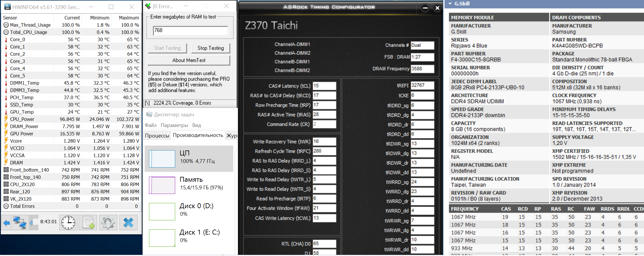Image resolution: width=644 pixels, height=256 pixels.
Task: Click the ChannelA-DIMM1 label in Timing Configurator
Action: pos(293,44)
